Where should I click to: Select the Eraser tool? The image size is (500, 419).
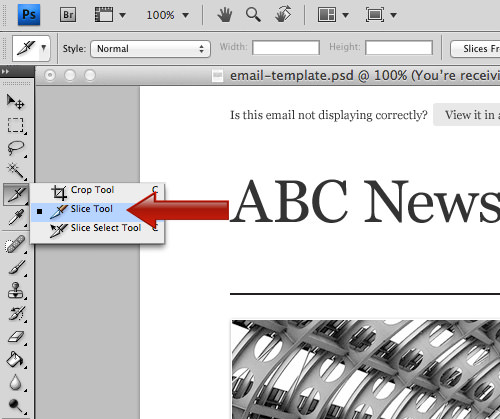click(16, 337)
